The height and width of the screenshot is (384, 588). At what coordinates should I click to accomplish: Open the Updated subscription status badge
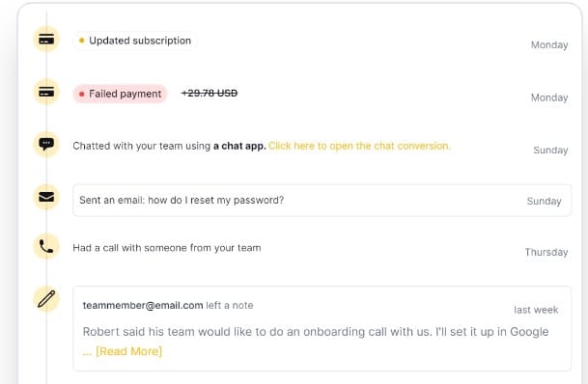coord(135,41)
